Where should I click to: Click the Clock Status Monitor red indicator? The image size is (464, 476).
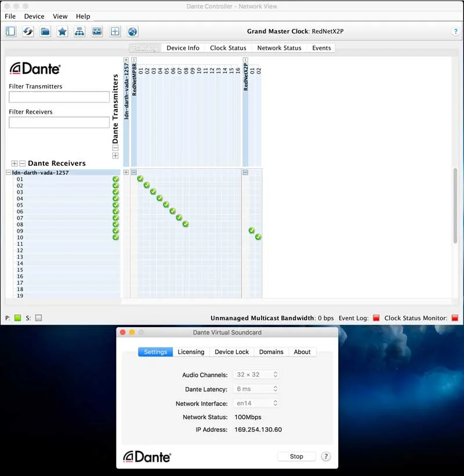[455, 318]
